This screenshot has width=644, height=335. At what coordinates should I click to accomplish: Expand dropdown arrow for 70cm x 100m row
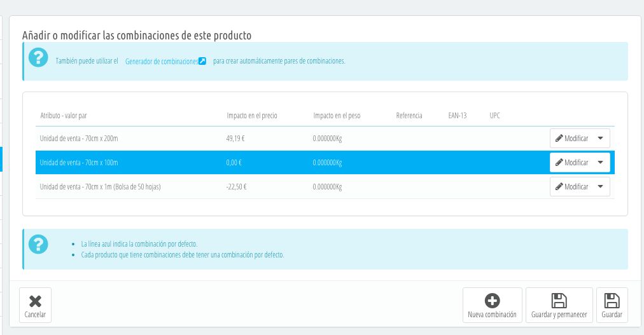pyautogui.click(x=601, y=162)
